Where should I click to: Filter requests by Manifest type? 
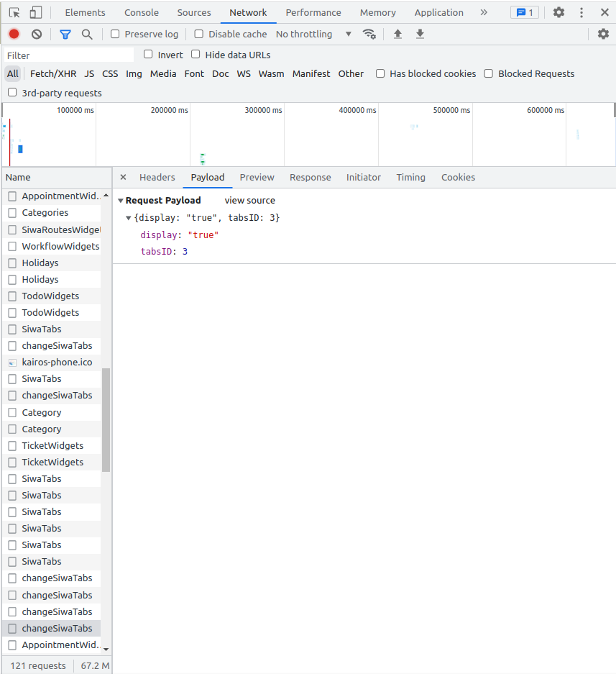(311, 73)
